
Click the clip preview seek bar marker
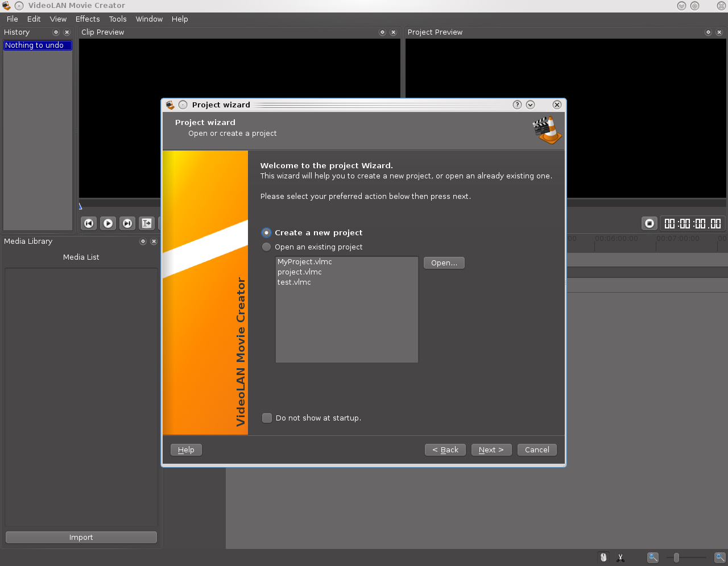click(x=80, y=206)
